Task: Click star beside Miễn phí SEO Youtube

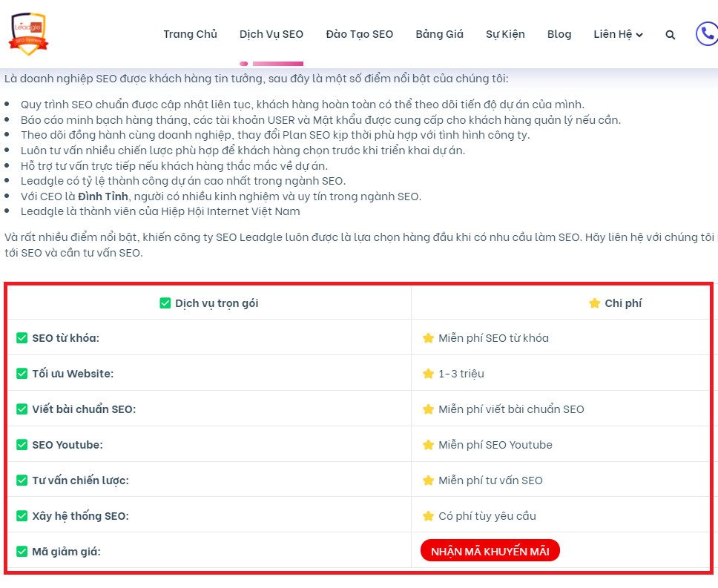Action: pyautogui.click(x=428, y=445)
